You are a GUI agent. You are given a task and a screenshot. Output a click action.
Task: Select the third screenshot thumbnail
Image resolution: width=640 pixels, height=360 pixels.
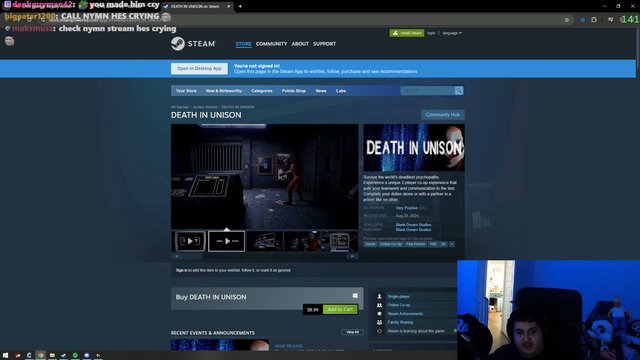340,241
